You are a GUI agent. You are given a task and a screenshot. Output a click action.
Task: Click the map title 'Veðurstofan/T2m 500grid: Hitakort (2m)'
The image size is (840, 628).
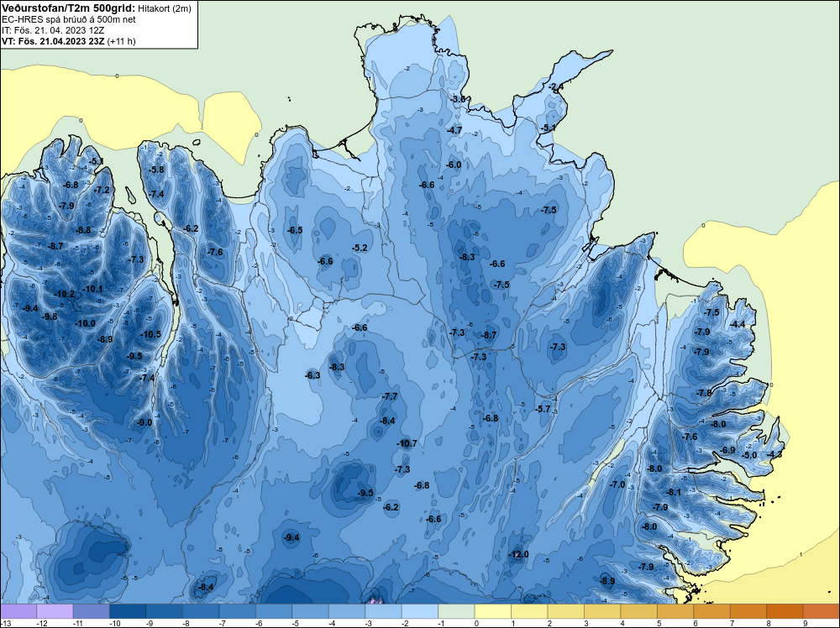[x=96, y=8]
